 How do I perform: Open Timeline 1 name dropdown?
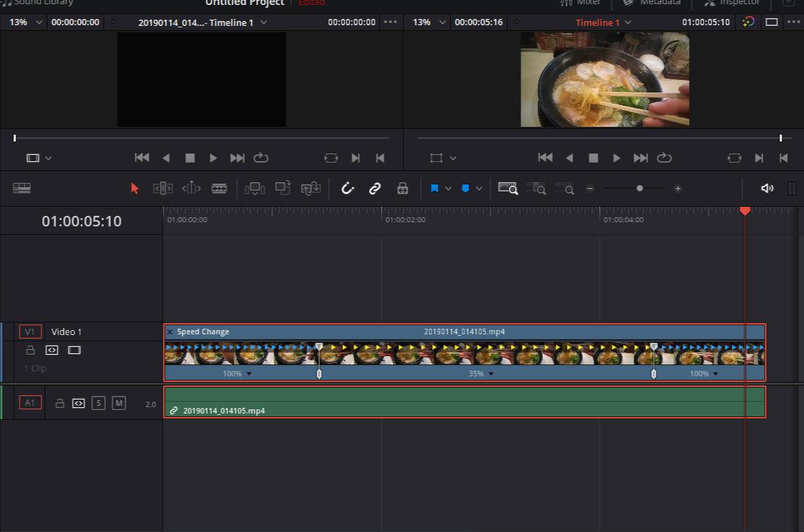pyautogui.click(x=628, y=22)
